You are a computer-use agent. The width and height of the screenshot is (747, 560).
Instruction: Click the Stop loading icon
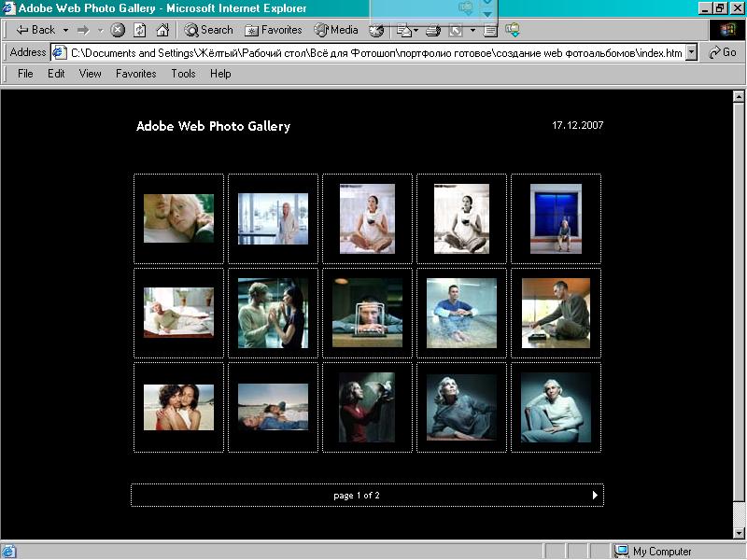[x=118, y=30]
